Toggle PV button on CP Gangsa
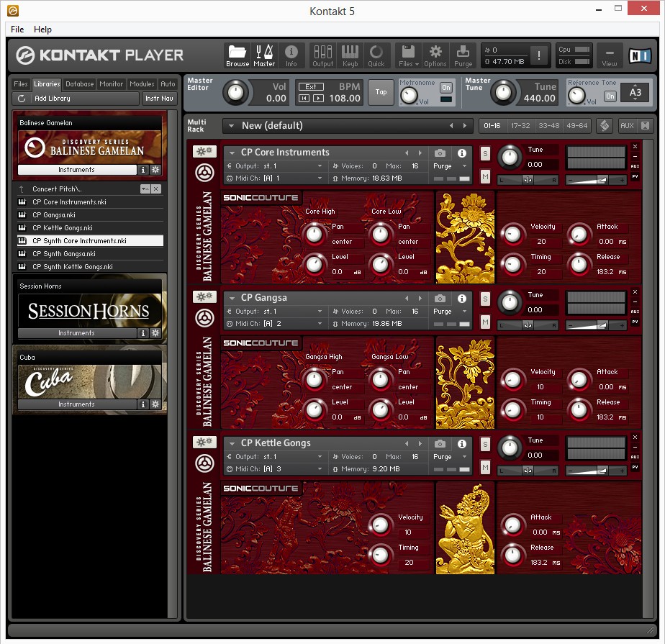 tap(635, 322)
